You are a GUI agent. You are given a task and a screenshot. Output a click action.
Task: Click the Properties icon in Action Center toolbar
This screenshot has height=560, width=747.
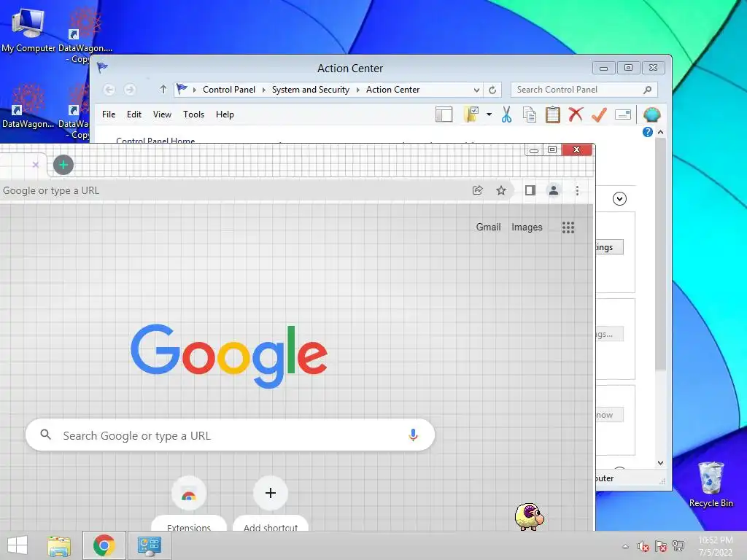(x=623, y=114)
